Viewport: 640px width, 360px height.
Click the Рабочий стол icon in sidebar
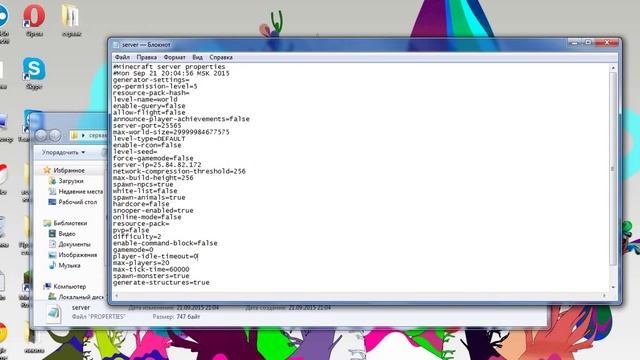[x=52, y=202]
